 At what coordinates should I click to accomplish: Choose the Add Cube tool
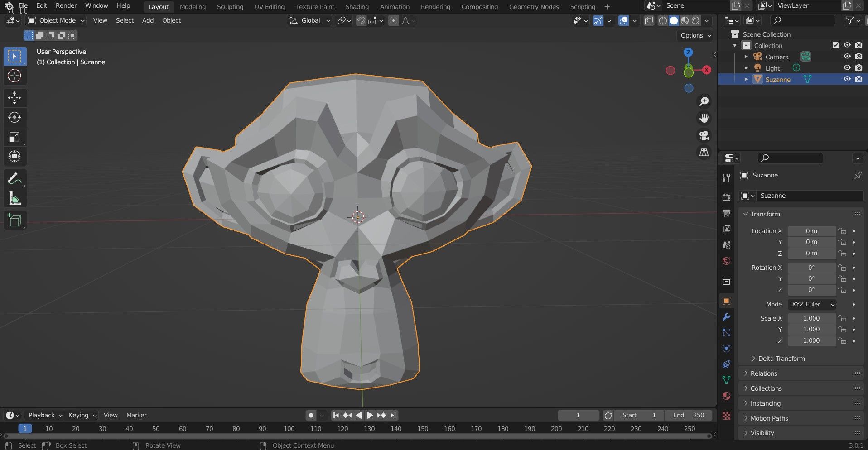15,220
